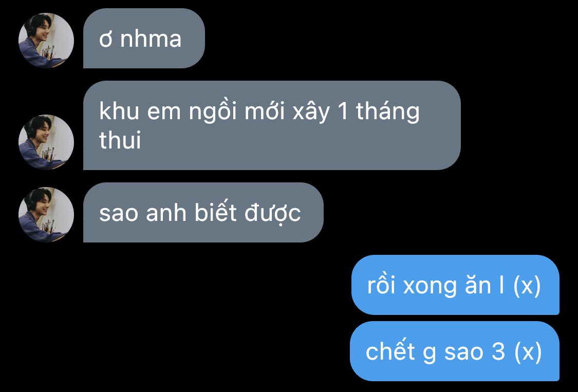
Task: Tap the blue "chết g sao 3 (x)" bubble
Action: (455, 351)
